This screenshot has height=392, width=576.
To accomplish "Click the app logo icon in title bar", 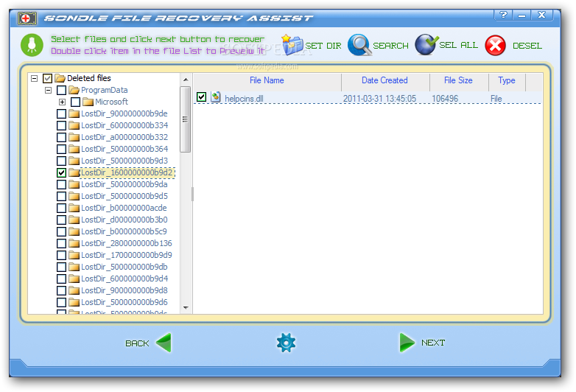I will click(x=27, y=18).
